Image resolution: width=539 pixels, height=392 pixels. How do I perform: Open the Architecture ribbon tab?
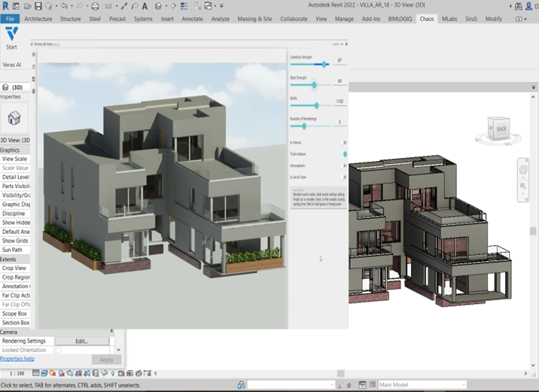pos(38,18)
